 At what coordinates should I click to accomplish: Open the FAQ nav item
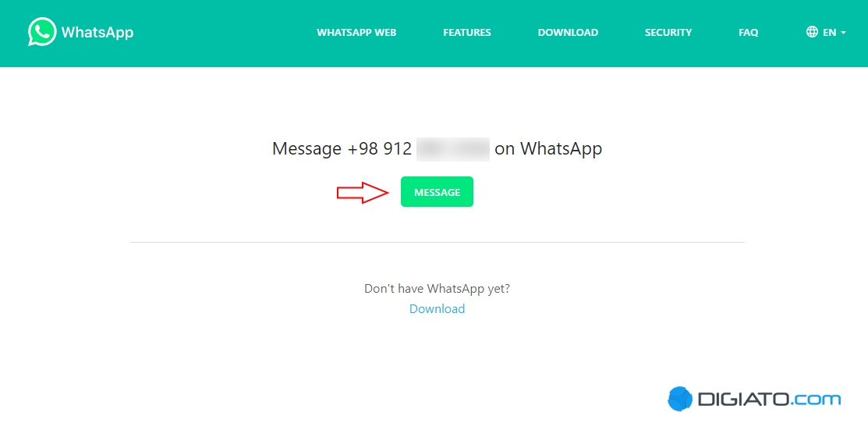pos(749,33)
